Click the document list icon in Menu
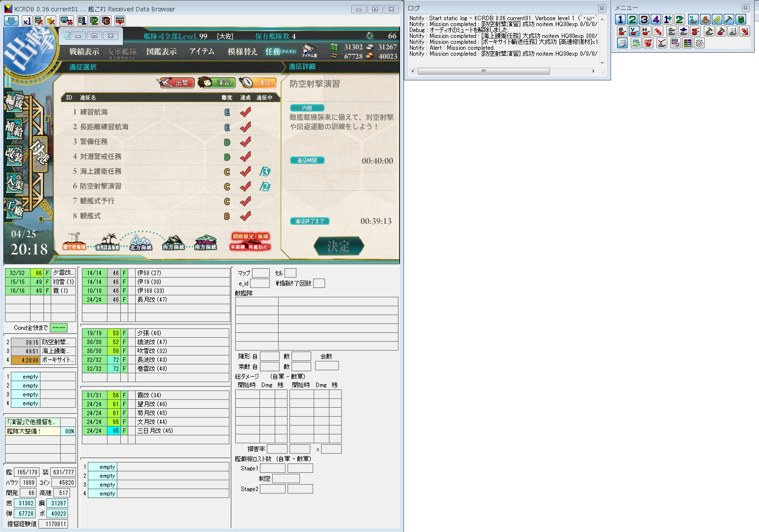This screenshot has height=532, width=759. (622, 43)
